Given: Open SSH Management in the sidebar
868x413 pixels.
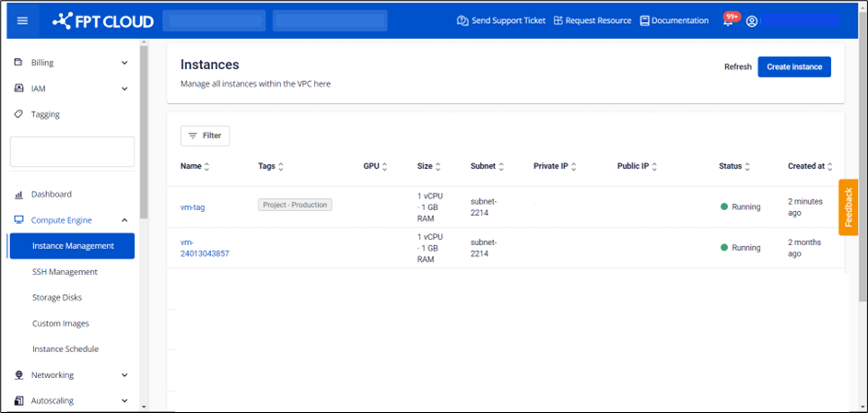Looking at the screenshot, I should click(x=65, y=272).
